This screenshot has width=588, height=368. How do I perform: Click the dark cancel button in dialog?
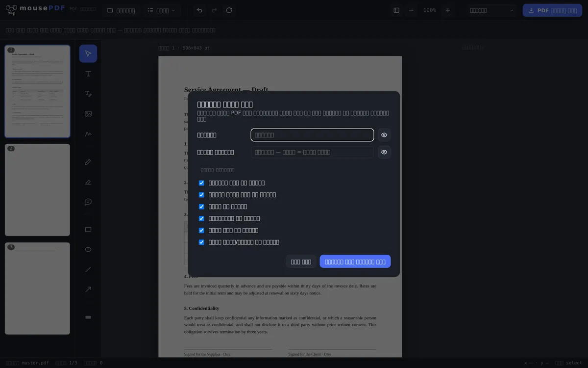[301, 262]
